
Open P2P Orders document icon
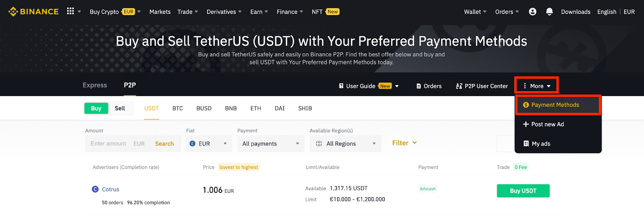[419, 86]
